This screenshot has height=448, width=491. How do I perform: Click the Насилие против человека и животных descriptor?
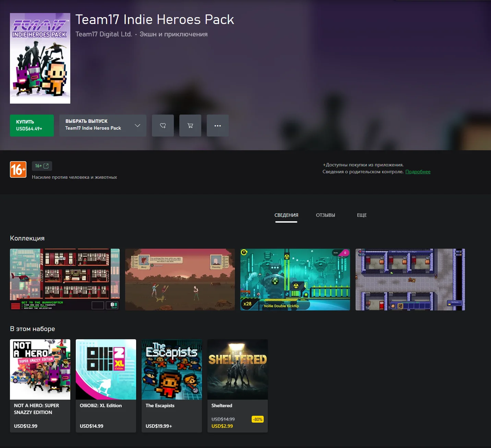click(x=74, y=177)
